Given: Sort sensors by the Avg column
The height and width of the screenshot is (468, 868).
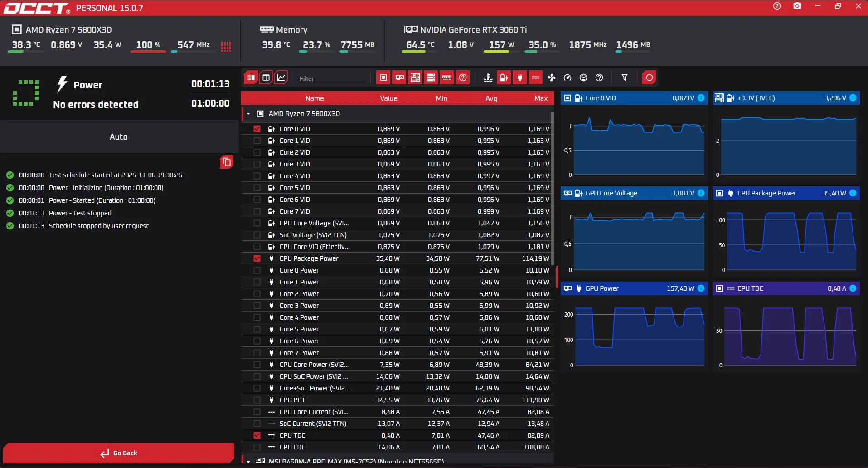Looking at the screenshot, I should (x=491, y=98).
